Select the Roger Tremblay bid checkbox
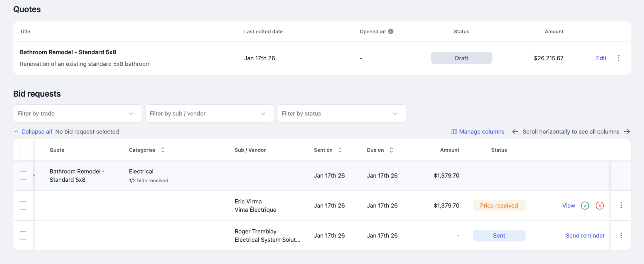The image size is (644, 264). point(23,235)
